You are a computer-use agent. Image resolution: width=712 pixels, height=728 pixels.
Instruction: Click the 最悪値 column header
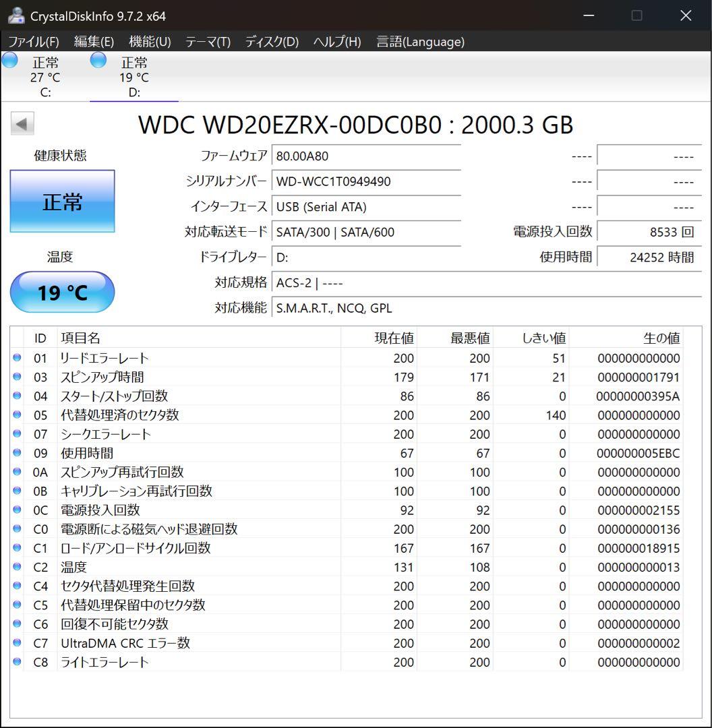click(x=454, y=338)
